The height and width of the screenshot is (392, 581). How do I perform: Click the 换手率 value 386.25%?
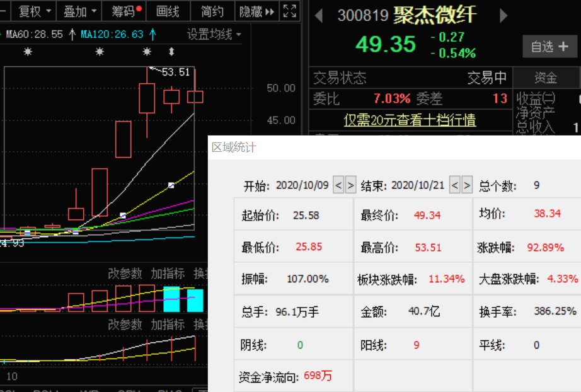click(555, 311)
